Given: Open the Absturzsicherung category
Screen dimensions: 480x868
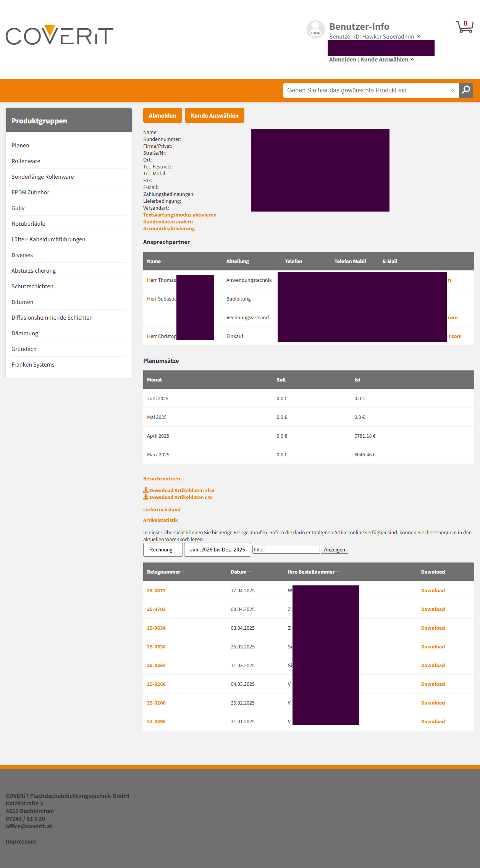Looking at the screenshot, I should click(x=34, y=271).
